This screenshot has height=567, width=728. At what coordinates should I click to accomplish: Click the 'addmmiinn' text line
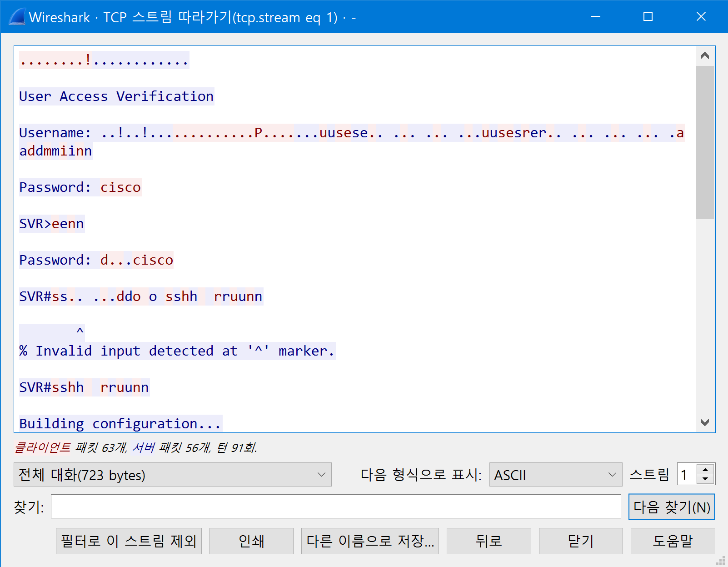(56, 151)
